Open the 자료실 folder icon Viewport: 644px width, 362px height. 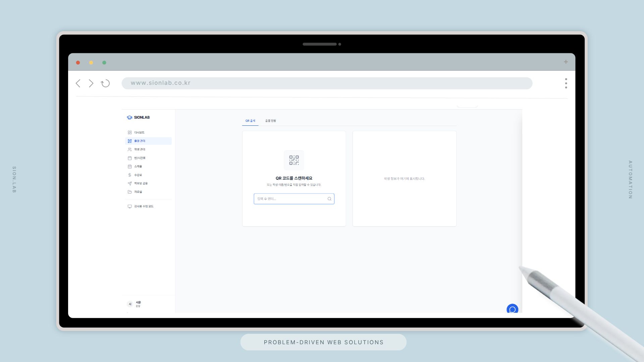tap(130, 192)
